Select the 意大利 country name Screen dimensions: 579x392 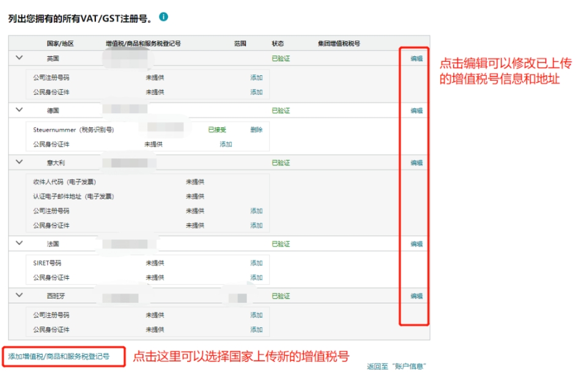click(x=56, y=163)
